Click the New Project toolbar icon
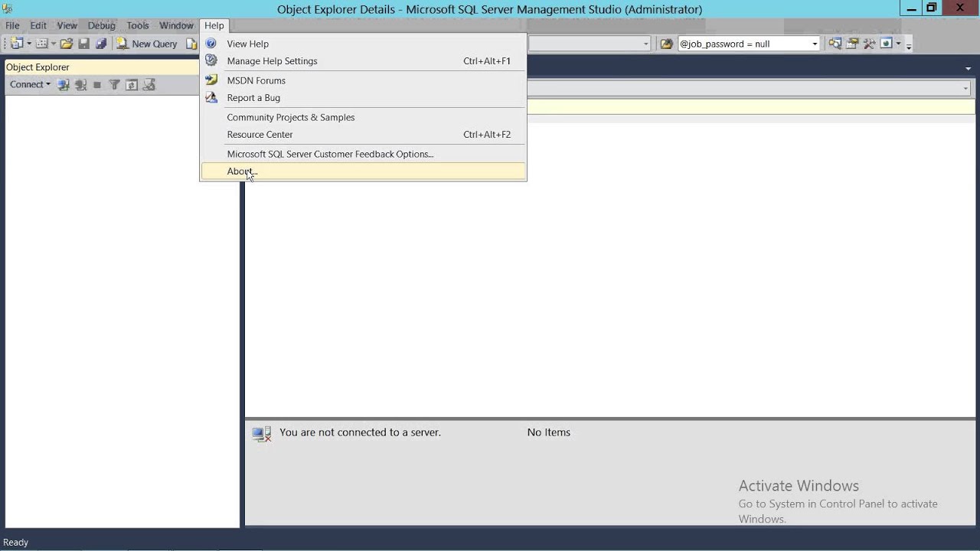 tap(16, 44)
